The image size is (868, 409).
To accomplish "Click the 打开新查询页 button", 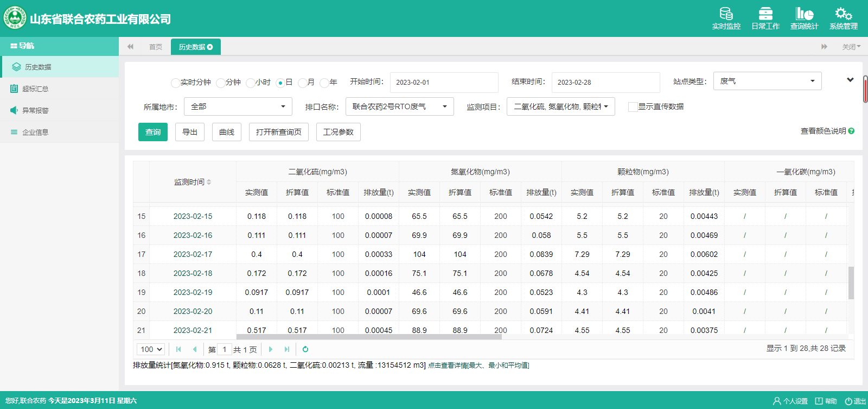I will pos(279,132).
